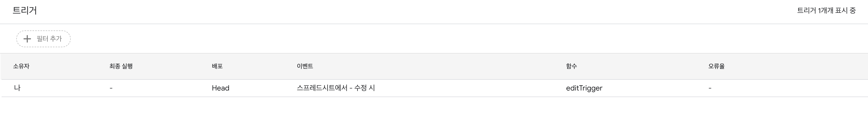
Task: Click the plus icon in filter chip
Action: click(x=27, y=39)
